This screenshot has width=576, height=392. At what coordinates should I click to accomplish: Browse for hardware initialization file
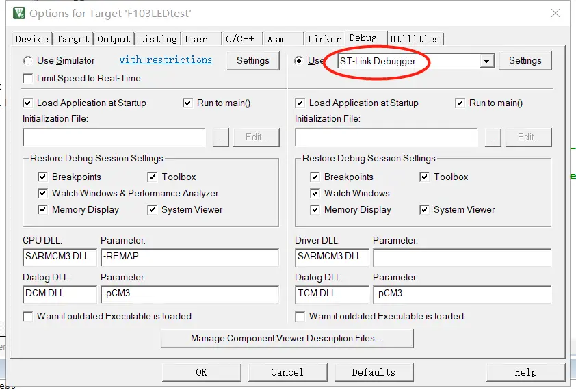click(x=493, y=138)
